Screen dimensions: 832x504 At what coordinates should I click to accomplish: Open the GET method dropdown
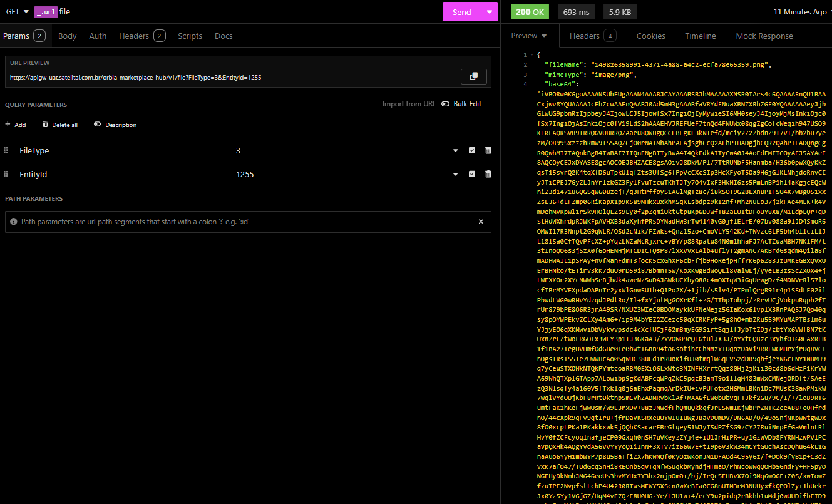coord(18,12)
